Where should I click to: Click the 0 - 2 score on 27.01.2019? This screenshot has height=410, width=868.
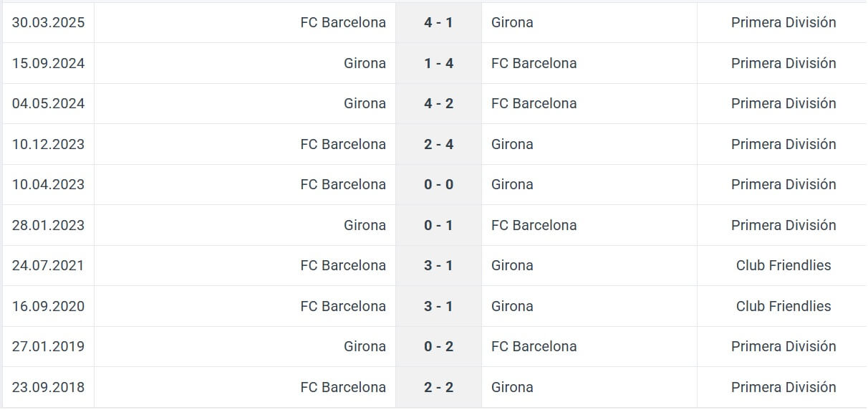click(438, 346)
